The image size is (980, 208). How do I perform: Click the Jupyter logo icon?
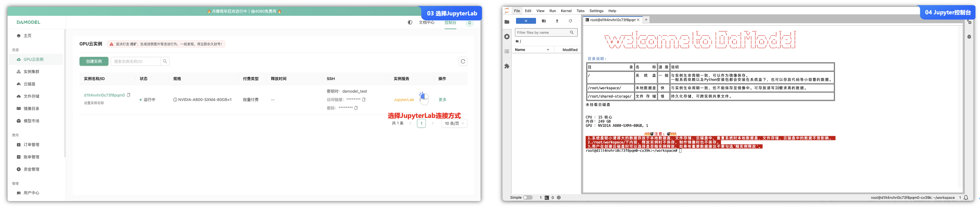click(x=507, y=11)
